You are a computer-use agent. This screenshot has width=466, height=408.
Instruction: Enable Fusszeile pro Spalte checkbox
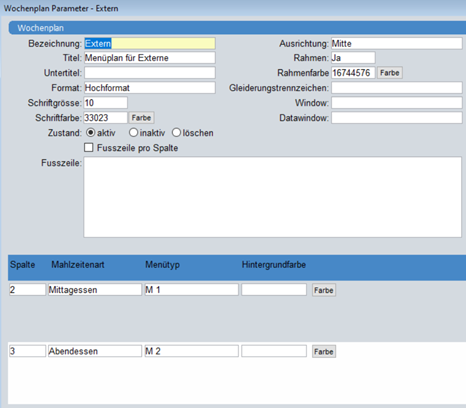[x=89, y=147]
